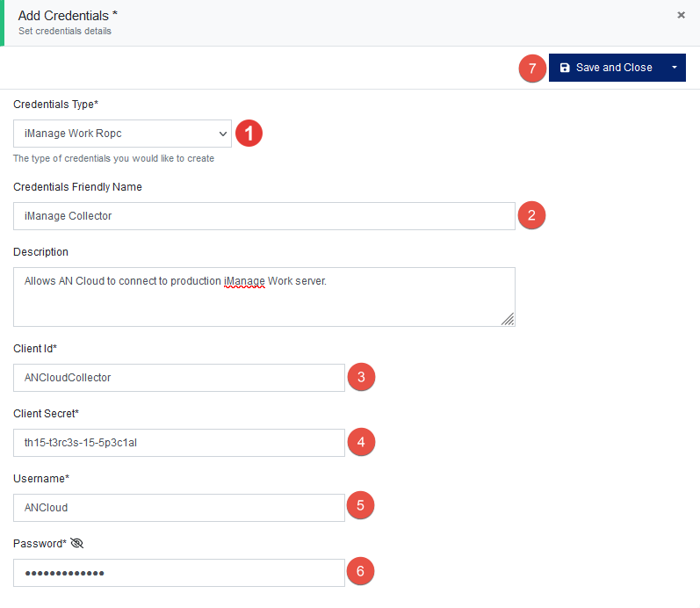Grab the Description resize handle

click(x=508, y=319)
